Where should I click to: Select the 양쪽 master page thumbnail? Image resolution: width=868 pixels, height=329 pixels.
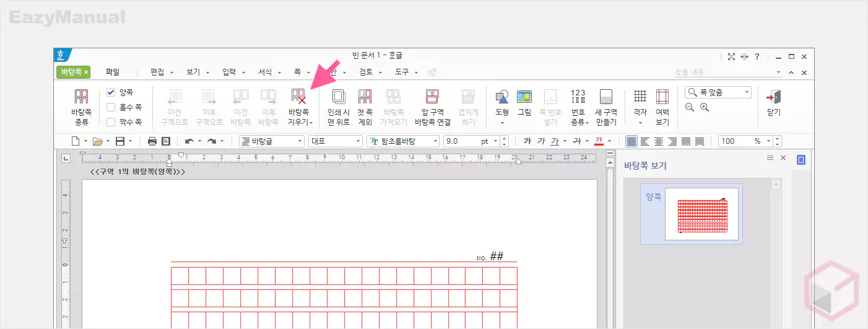(692, 214)
